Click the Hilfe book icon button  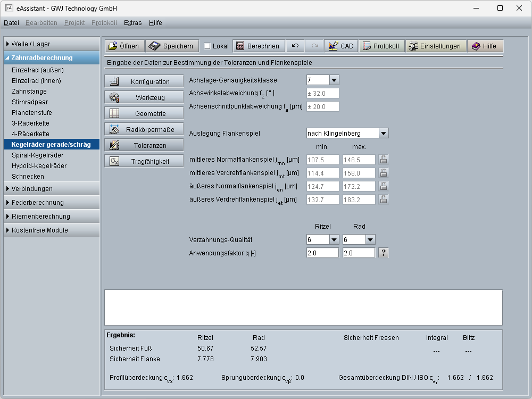[x=485, y=46]
